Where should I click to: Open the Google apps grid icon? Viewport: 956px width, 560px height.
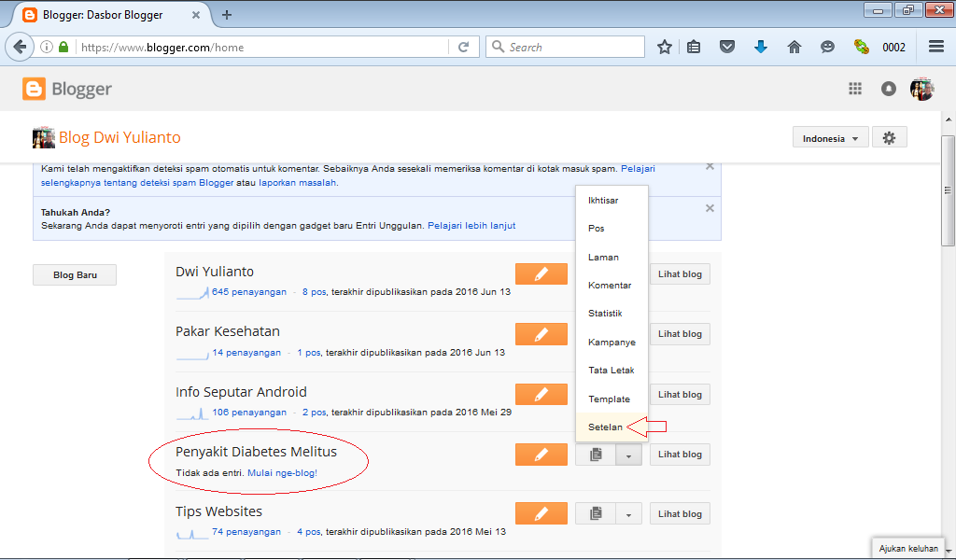(855, 89)
